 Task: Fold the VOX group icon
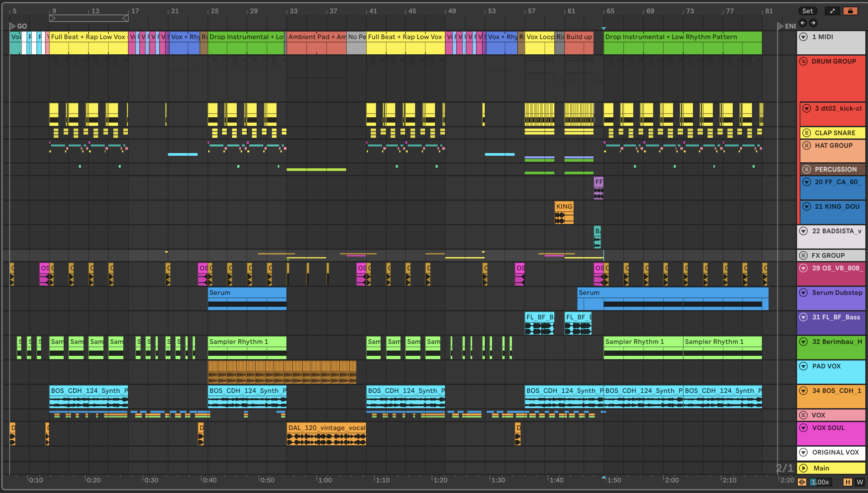[x=803, y=415]
